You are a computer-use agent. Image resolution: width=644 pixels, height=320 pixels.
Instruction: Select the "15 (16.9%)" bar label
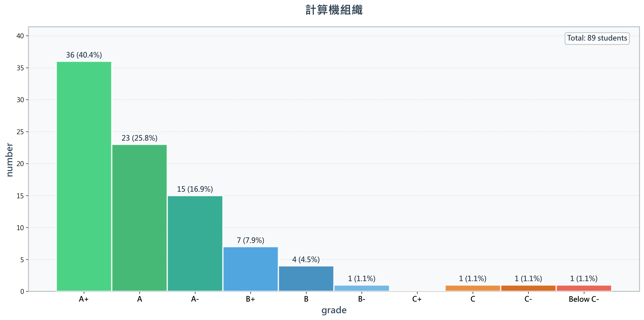(x=195, y=189)
